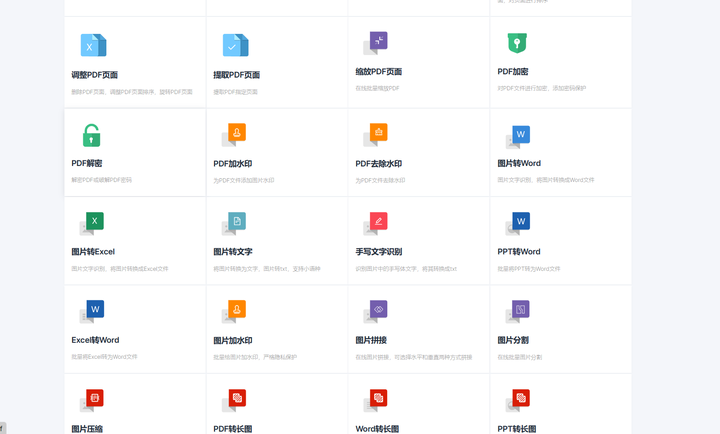The image size is (720, 434).
Task: Click the 图片转文字 teal document icon
Action: (x=234, y=223)
